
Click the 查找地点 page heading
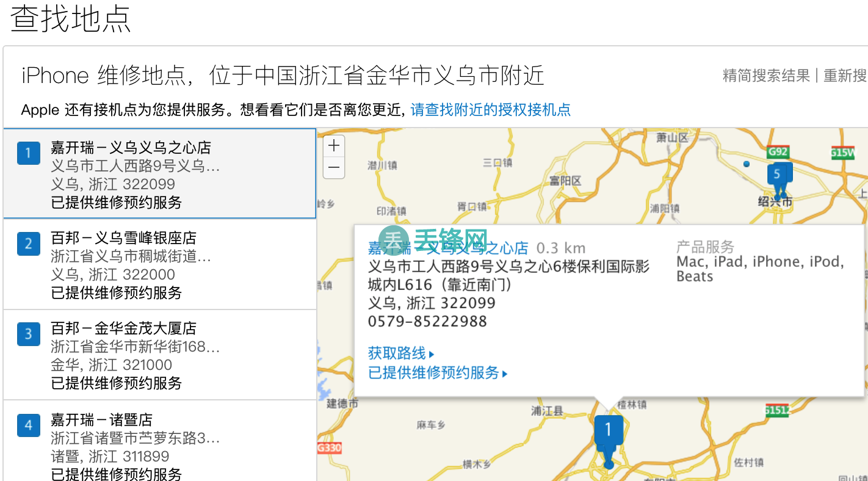71,18
